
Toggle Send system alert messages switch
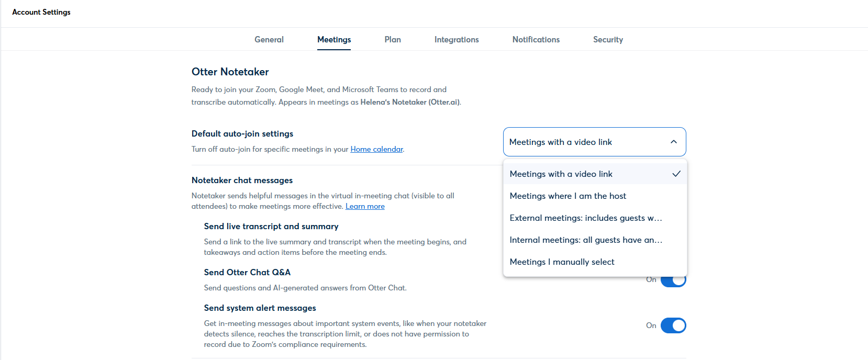tap(673, 325)
